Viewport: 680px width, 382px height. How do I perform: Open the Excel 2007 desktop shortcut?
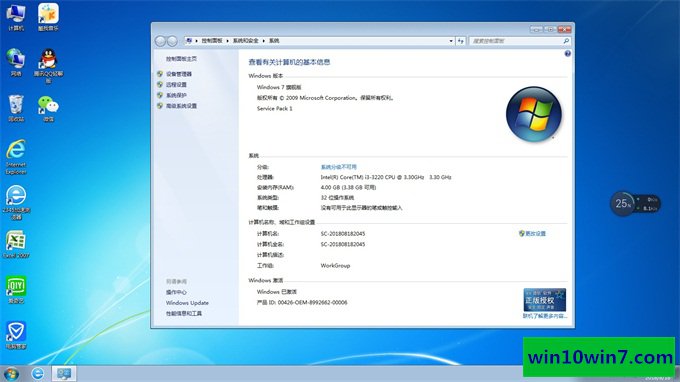click(16, 245)
